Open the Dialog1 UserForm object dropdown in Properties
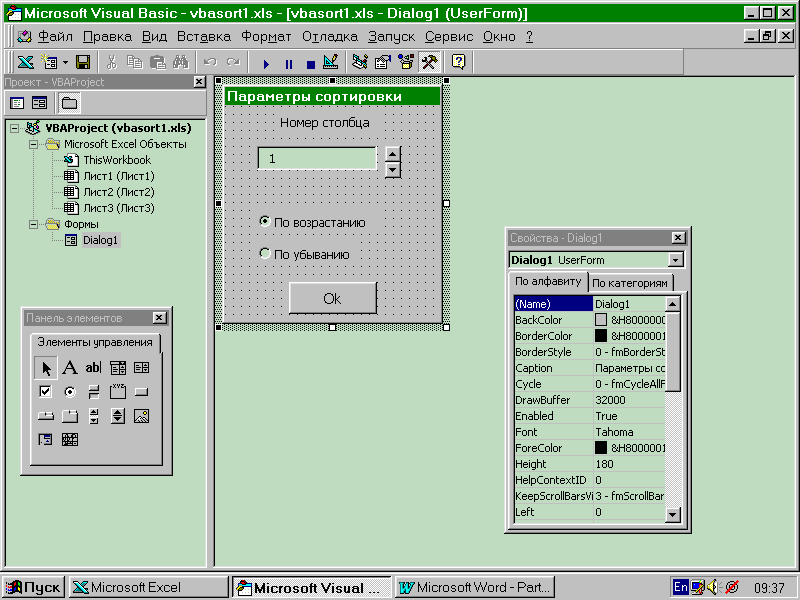The height and width of the screenshot is (600, 800). pyautogui.click(x=676, y=260)
